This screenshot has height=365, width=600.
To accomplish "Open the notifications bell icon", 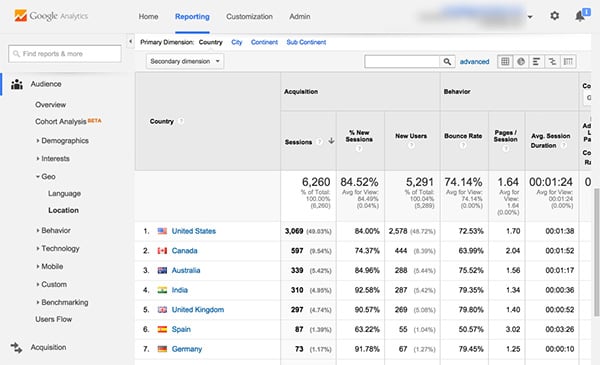I will [580, 16].
